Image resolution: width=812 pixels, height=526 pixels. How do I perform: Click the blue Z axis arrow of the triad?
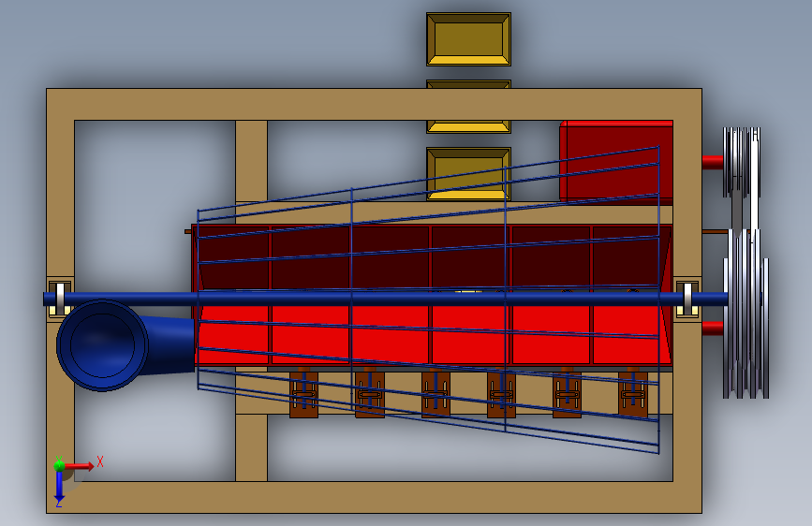(59, 486)
